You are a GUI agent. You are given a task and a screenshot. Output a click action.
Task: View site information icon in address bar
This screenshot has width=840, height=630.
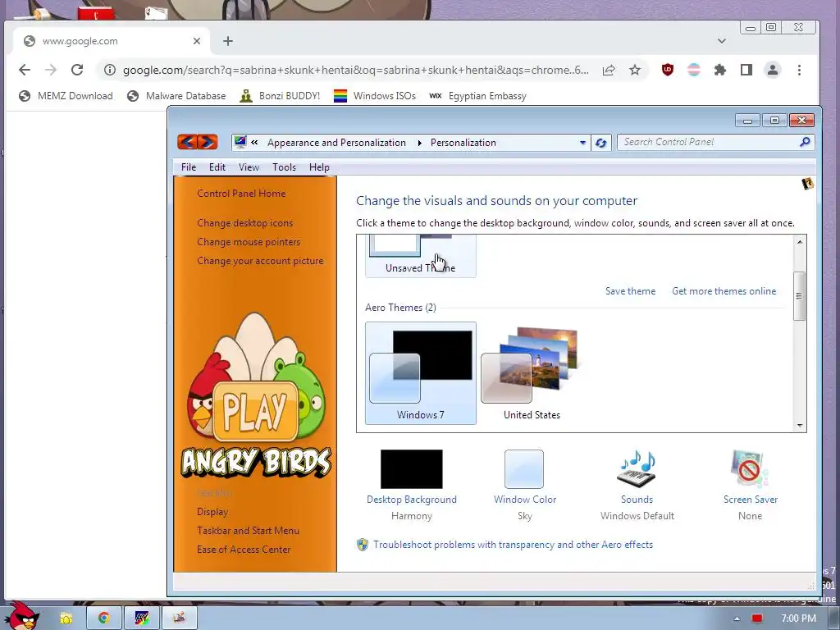click(x=110, y=71)
